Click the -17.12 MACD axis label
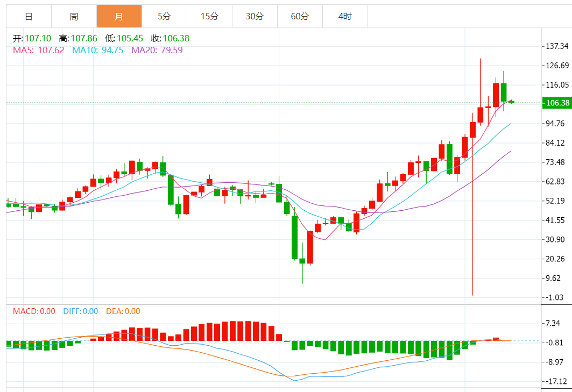This screenshot has height=392, width=572. (x=557, y=381)
